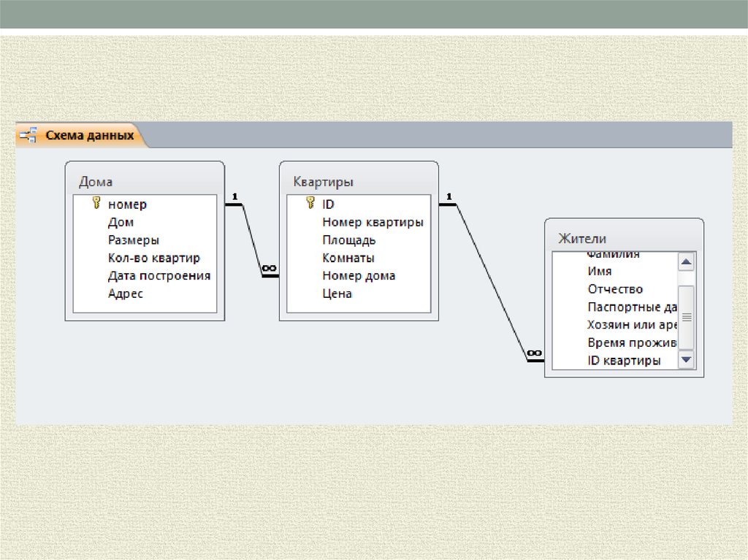This screenshot has width=748, height=560.
Task: Select the Кол-во квартир field
Action: click(153, 258)
